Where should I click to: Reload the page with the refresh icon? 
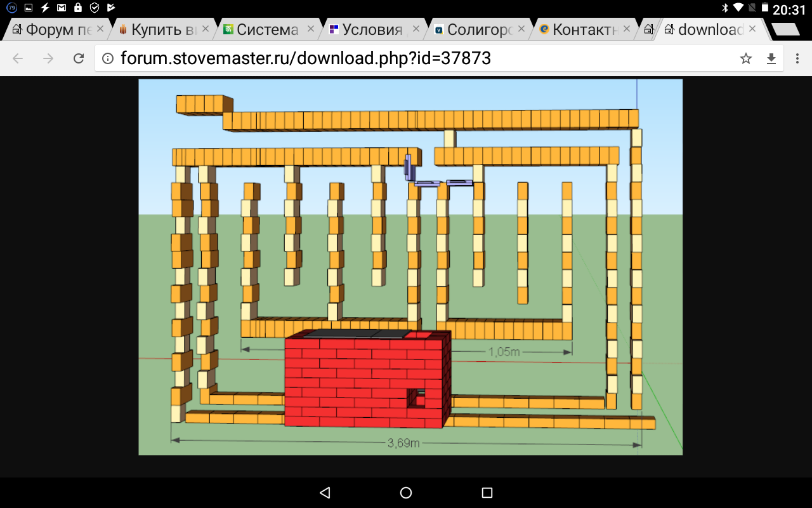pos(79,59)
